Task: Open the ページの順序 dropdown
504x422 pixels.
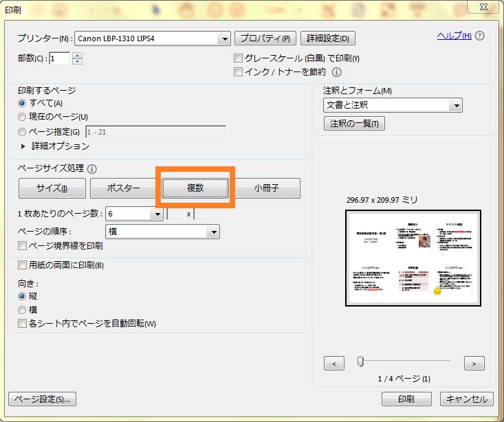Action: (214, 232)
